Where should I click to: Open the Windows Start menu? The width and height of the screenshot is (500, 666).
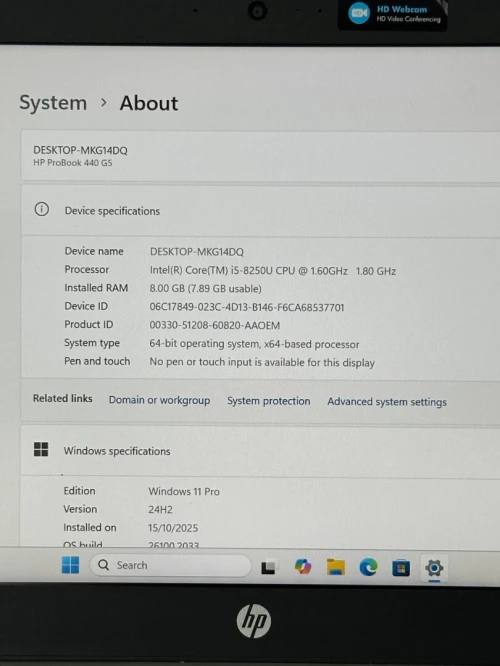[x=71, y=565]
